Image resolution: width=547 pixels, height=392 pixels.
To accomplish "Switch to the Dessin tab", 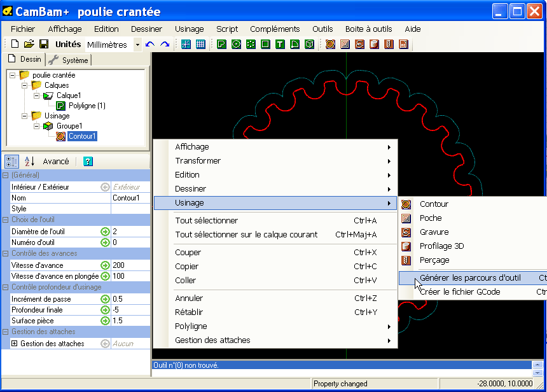I will coord(24,59).
